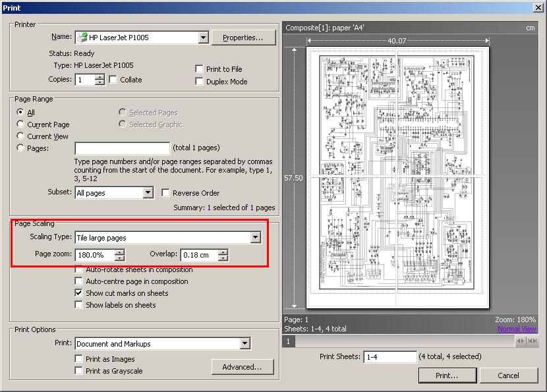Open the Print Document and Markups dropdown
The width and height of the screenshot is (547, 392).
(x=245, y=344)
